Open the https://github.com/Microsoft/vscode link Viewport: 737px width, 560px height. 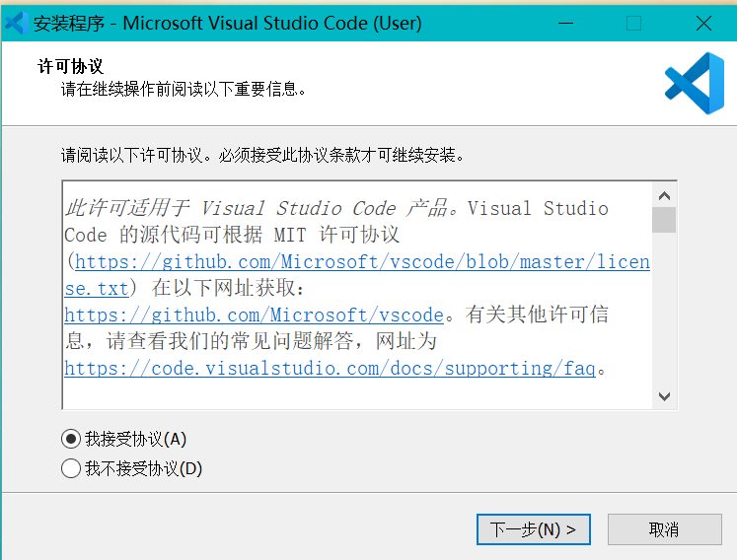(254, 315)
